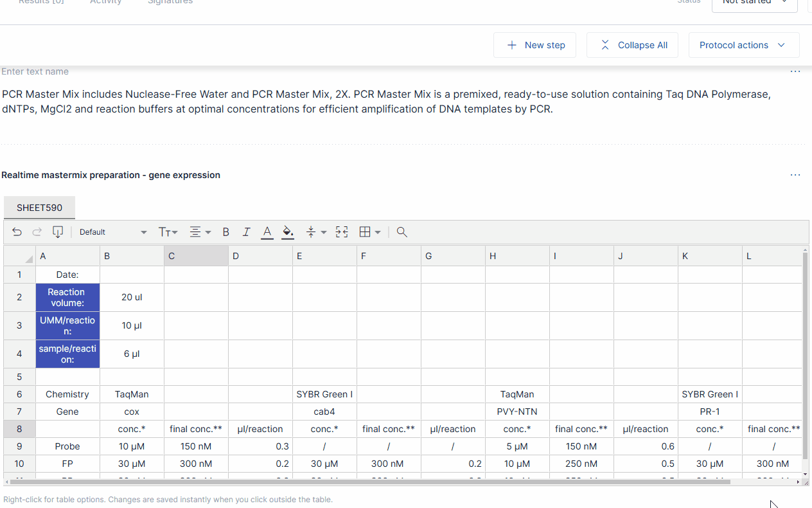This screenshot has width=812, height=508.
Task: Open the font size menu
Action: [x=168, y=231]
